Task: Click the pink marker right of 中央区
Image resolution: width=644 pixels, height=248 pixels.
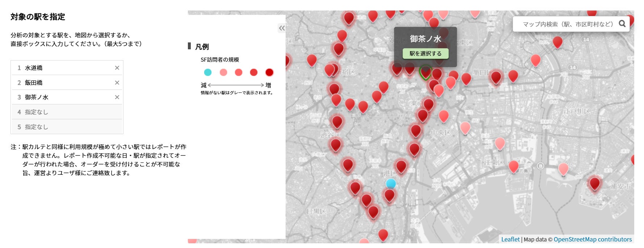Action: pos(465,128)
